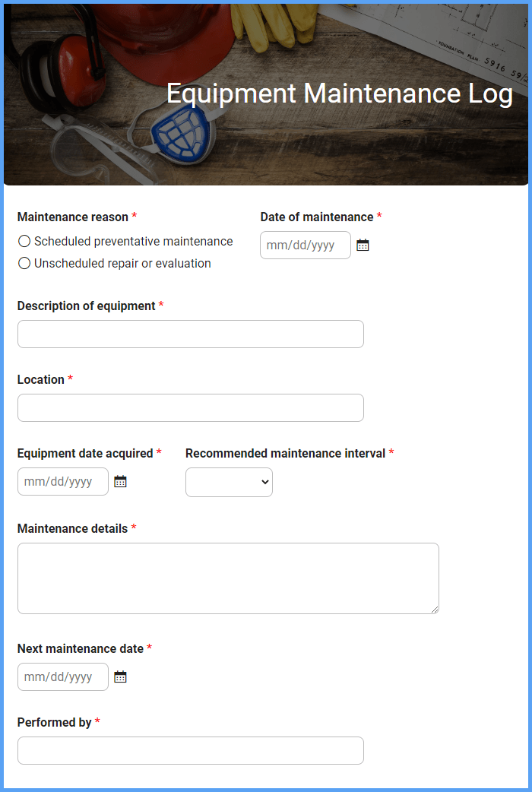Open calendar picker for Date of maintenance

click(363, 246)
